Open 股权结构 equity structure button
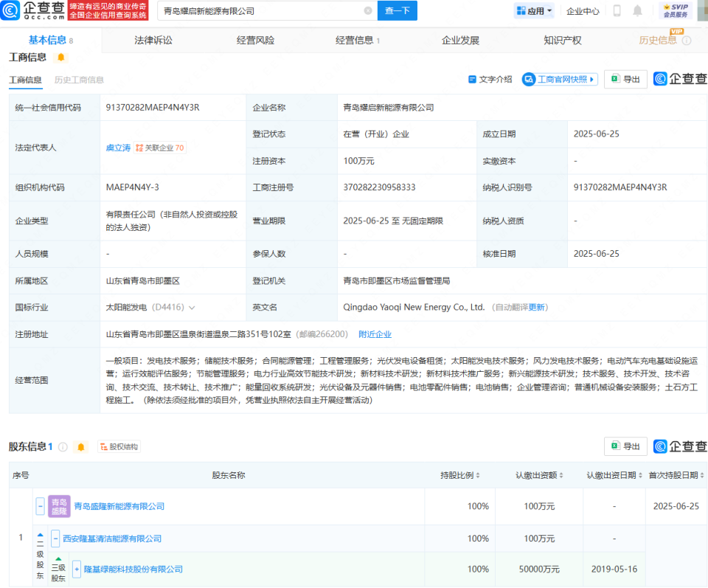 119,446
